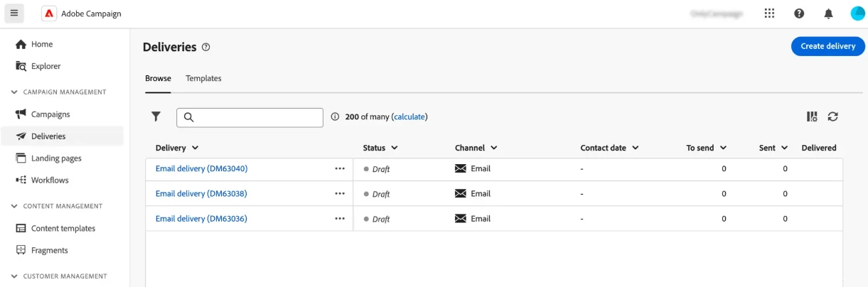Open more actions for Email delivery (DM63040)

coord(340,169)
